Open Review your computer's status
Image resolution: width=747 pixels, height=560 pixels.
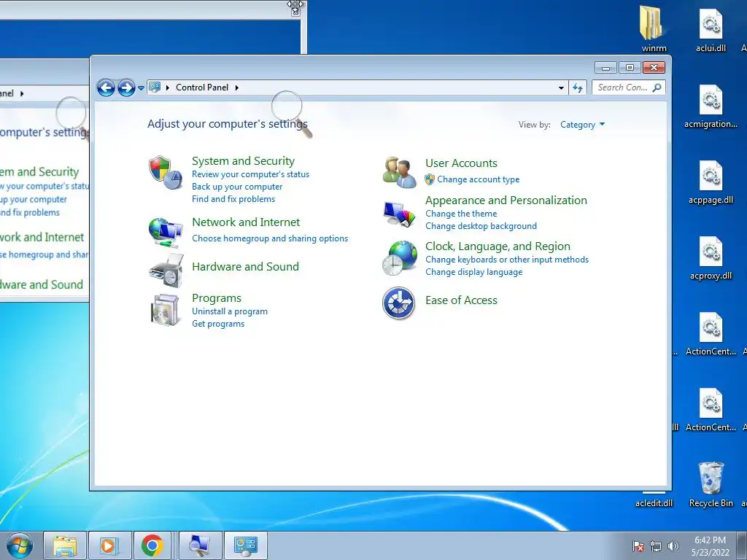click(251, 174)
